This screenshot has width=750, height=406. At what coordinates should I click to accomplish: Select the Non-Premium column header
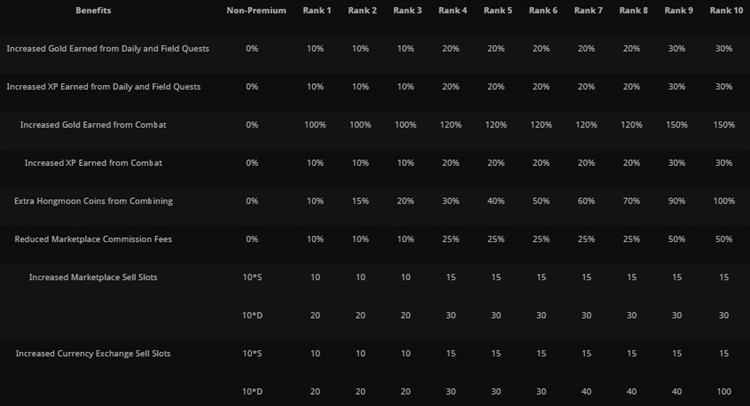pyautogui.click(x=256, y=11)
